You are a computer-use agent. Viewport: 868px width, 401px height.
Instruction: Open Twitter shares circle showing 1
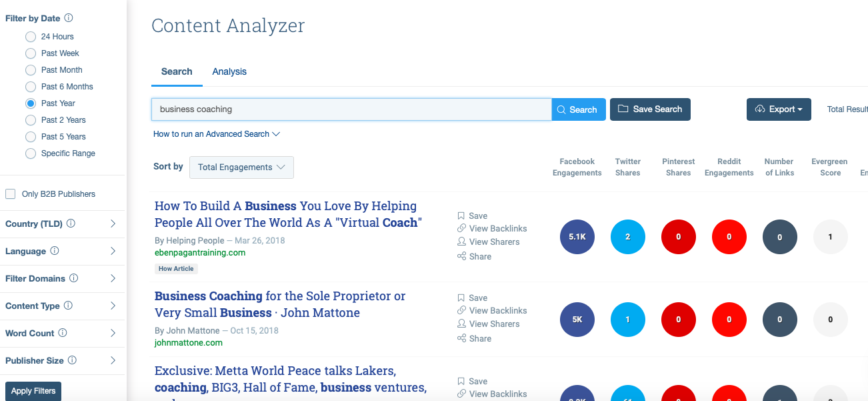coord(628,320)
